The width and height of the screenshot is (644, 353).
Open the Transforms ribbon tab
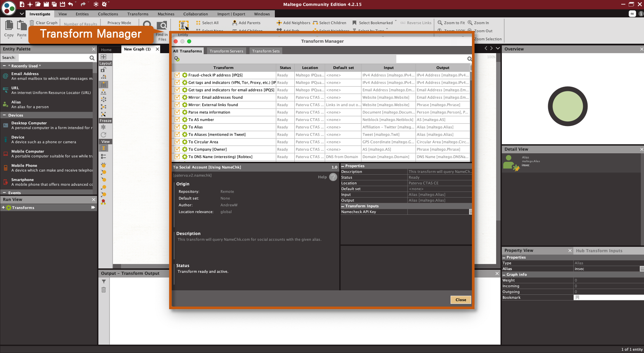pyautogui.click(x=138, y=14)
